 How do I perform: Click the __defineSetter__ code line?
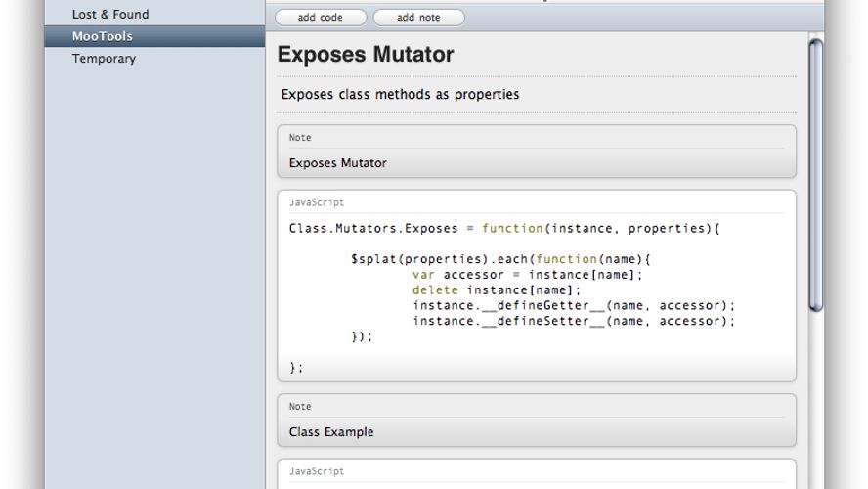coord(574,321)
